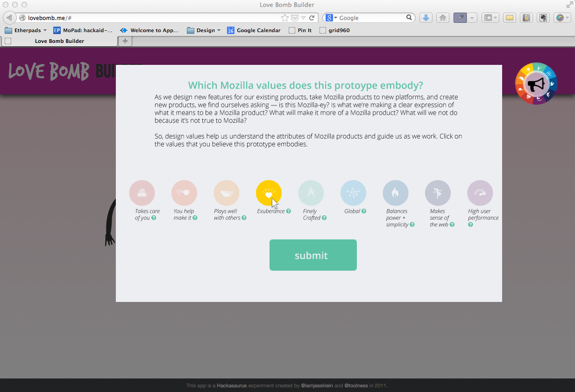
Task: Click the Pocket icon in the address bar
Action: [295, 18]
